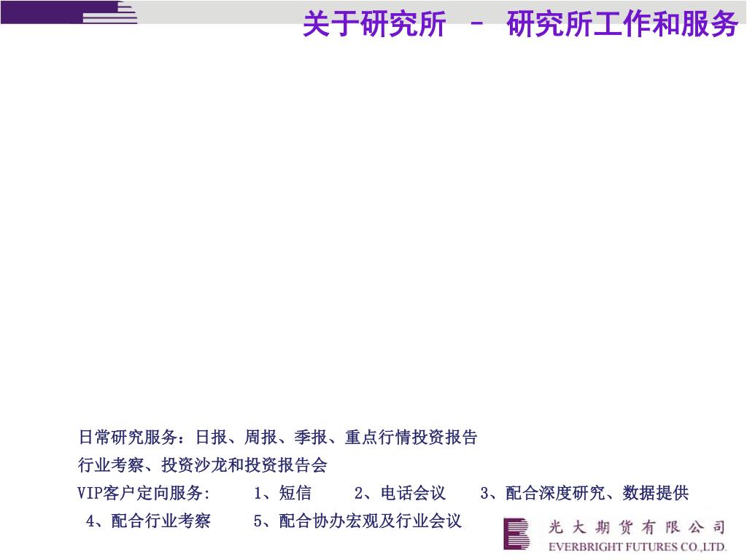Click the label VIP客户定向服务:

pyautogui.click(x=144, y=493)
